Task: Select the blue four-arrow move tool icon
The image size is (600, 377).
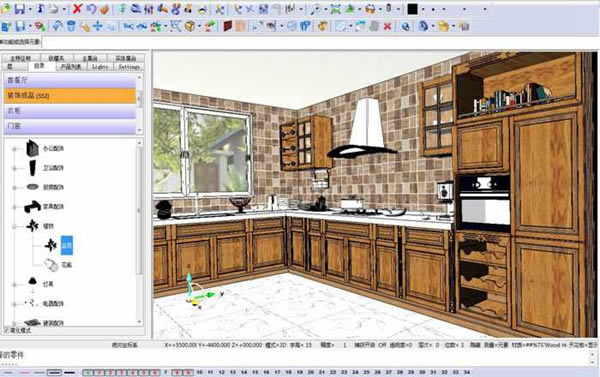Action: (98, 26)
